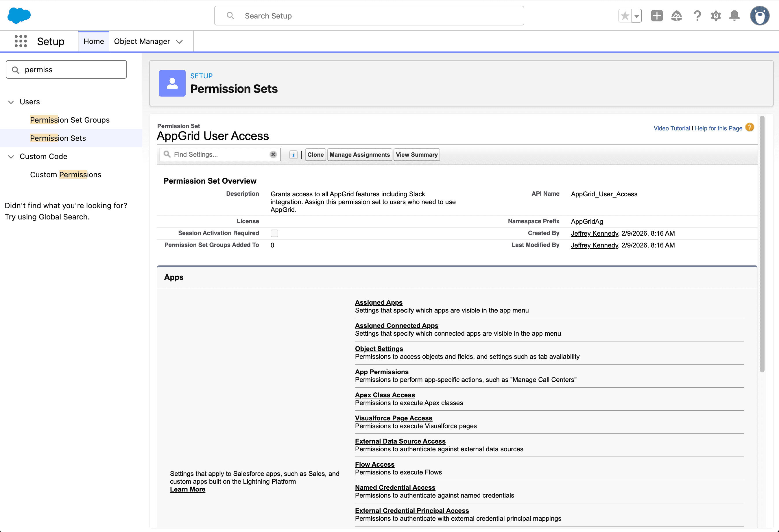The image size is (779, 532).
Task: Open the favorites list dropdown arrow
Action: point(636,16)
